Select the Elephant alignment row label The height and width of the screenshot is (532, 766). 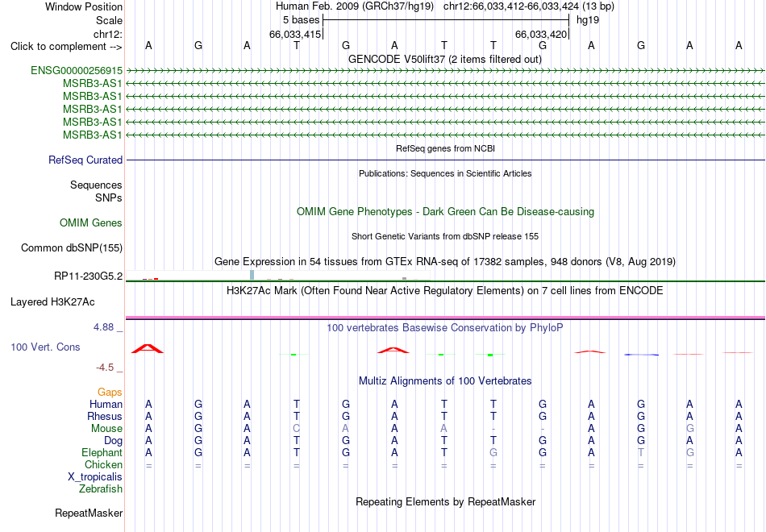click(102, 452)
